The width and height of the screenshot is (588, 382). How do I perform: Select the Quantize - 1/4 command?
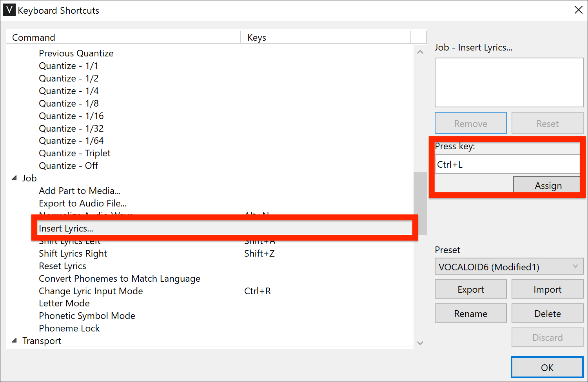tap(68, 91)
